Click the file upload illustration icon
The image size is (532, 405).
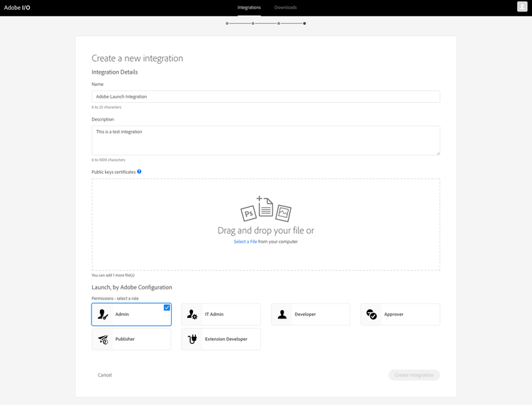click(266, 209)
